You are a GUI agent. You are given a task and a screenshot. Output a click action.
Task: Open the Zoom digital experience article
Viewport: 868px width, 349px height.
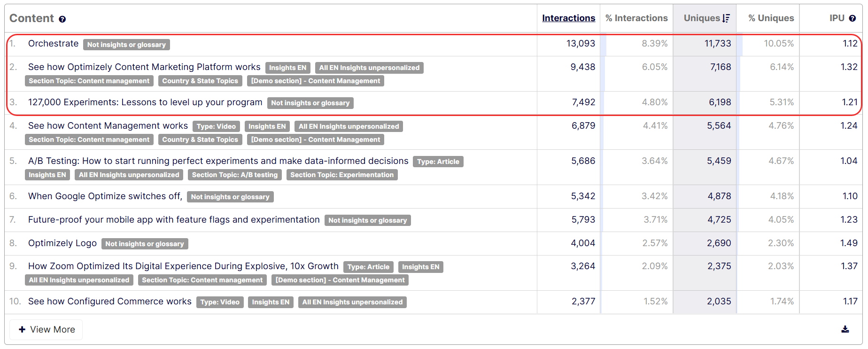point(183,266)
